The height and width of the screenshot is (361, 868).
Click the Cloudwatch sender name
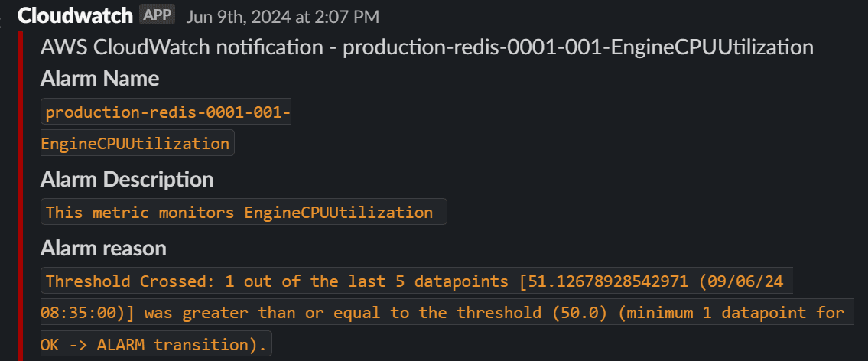pyautogui.click(x=75, y=15)
